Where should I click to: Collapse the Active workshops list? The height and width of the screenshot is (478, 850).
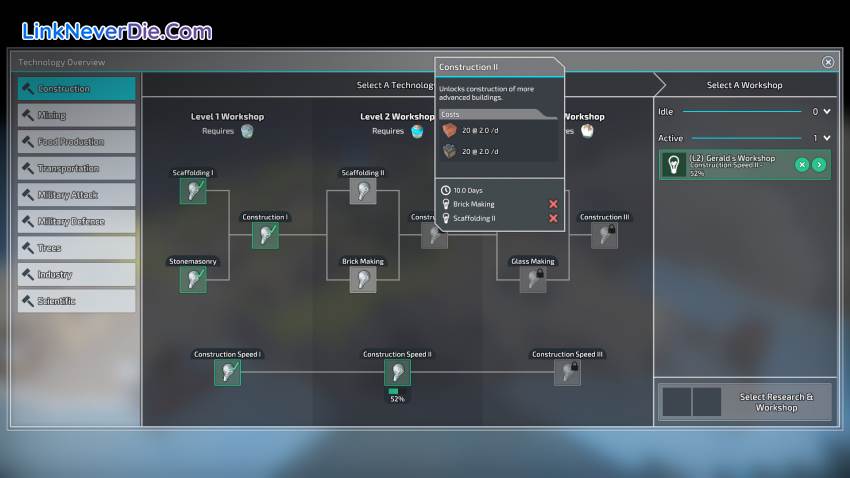pyautogui.click(x=827, y=138)
